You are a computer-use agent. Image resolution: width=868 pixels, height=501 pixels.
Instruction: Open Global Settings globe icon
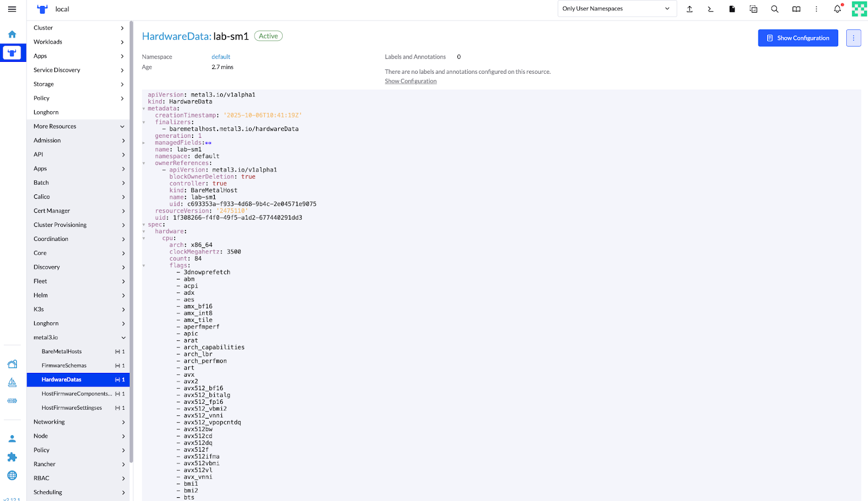coord(12,475)
